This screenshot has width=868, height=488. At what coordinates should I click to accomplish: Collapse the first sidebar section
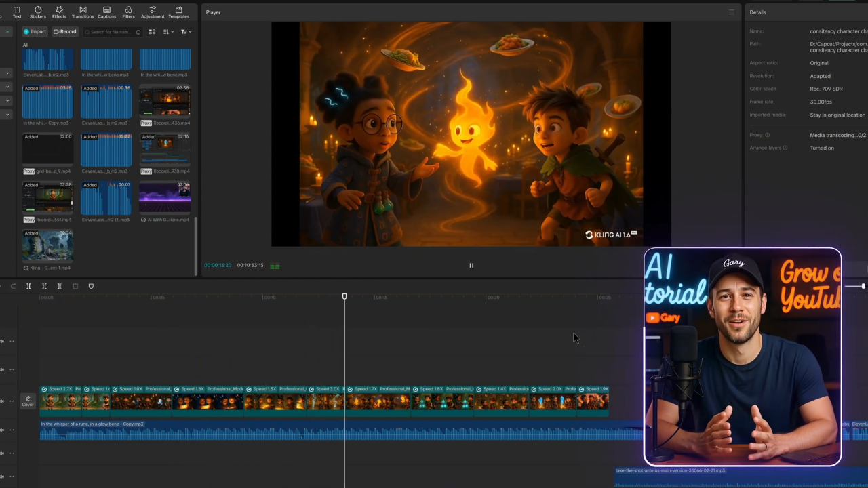coord(7,32)
